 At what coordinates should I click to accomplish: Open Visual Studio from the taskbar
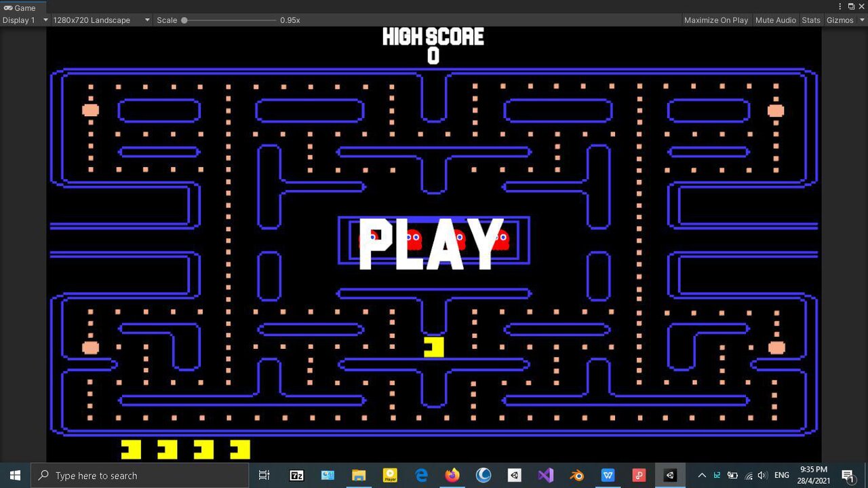point(546,476)
